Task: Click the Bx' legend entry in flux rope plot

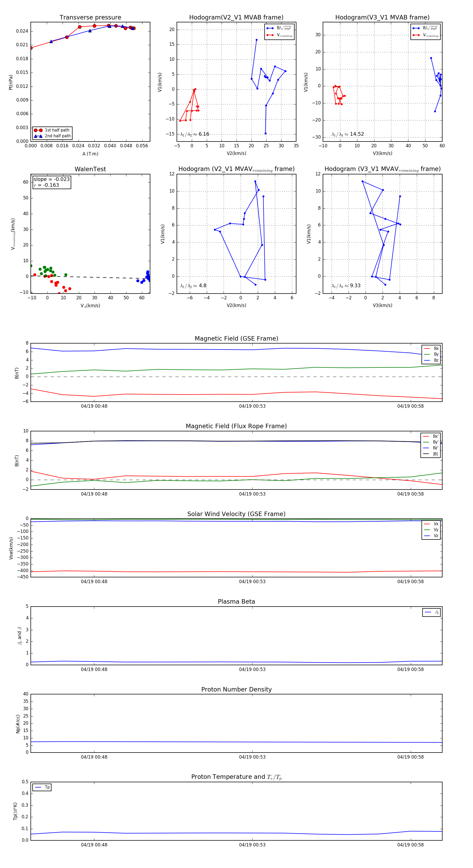Action: click(x=431, y=436)
